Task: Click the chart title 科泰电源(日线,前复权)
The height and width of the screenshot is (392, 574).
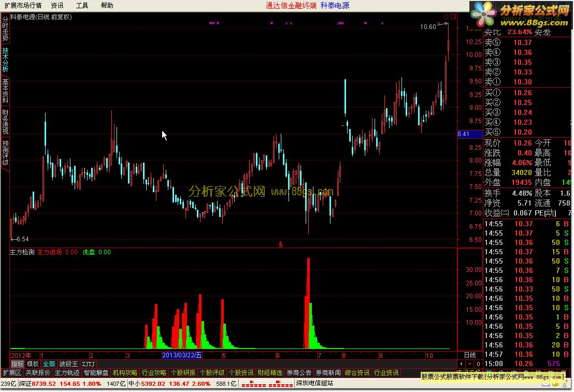Action: 41,17
